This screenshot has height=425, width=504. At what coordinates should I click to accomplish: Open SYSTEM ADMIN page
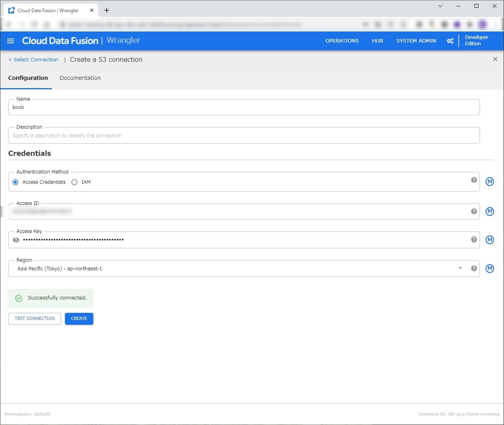click(x=416, y=41)
